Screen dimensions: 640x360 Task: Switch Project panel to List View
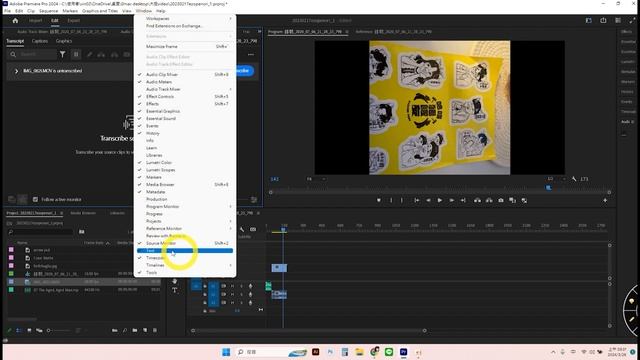click(x=19, y=330)
